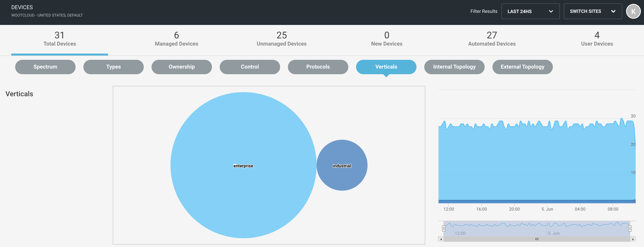Click the Filter Results label
Screen dimensions: 644x247
tap(484, 11)
